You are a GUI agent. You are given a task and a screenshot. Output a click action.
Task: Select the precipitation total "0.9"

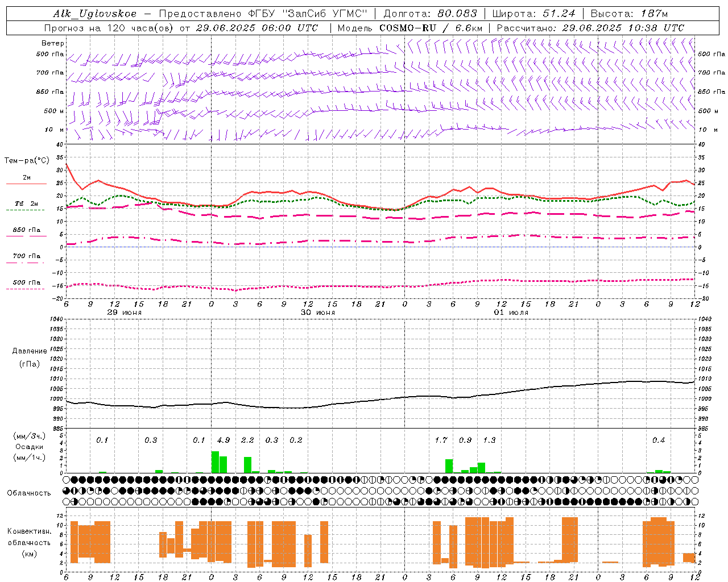click(465, 440)
